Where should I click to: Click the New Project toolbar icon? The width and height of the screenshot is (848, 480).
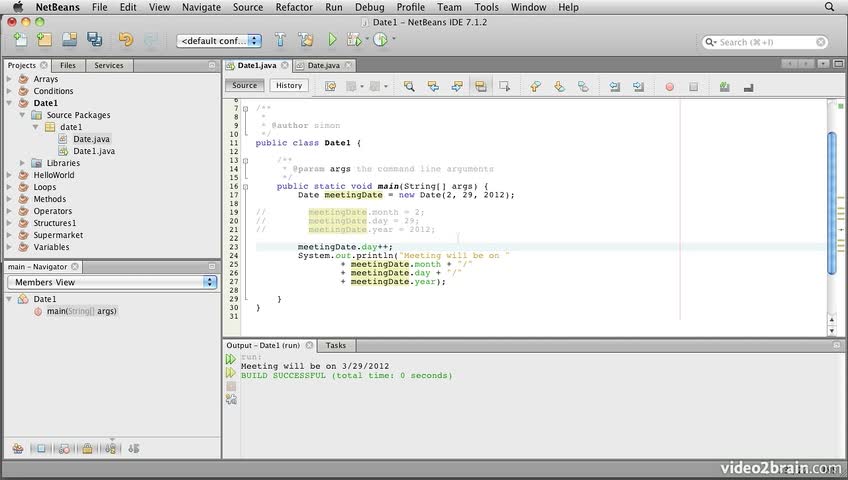click(44, 41)
